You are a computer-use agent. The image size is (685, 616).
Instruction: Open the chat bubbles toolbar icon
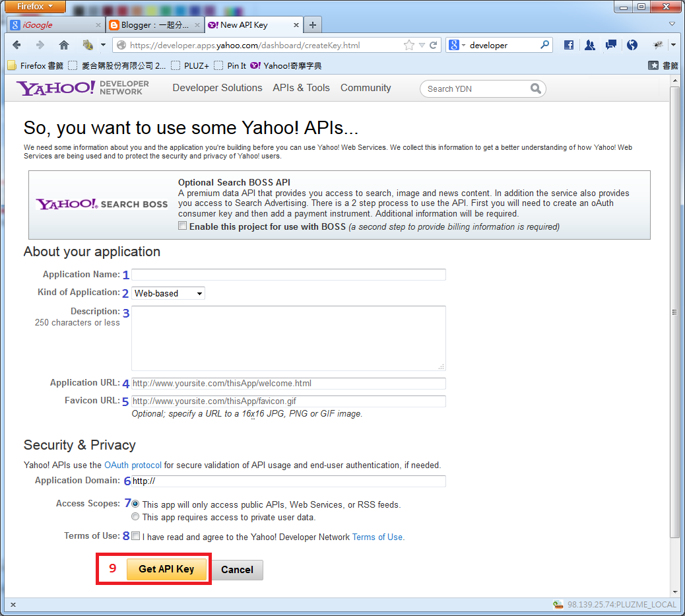tap(610, 45)
